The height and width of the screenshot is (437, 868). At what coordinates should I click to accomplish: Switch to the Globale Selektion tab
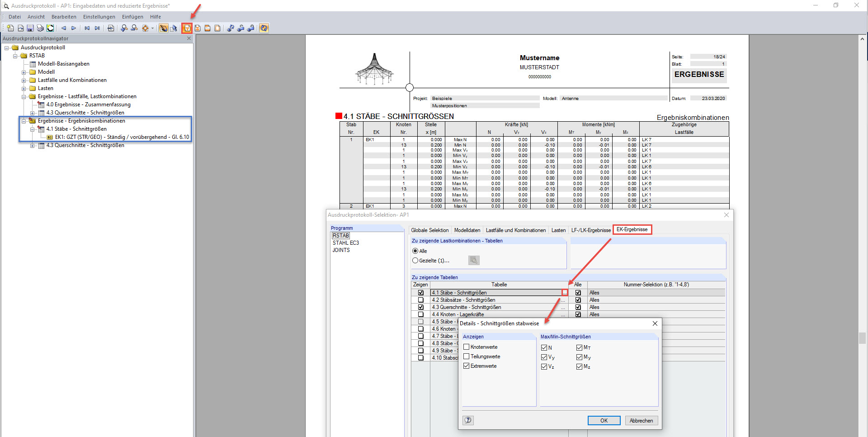(430, 230)
